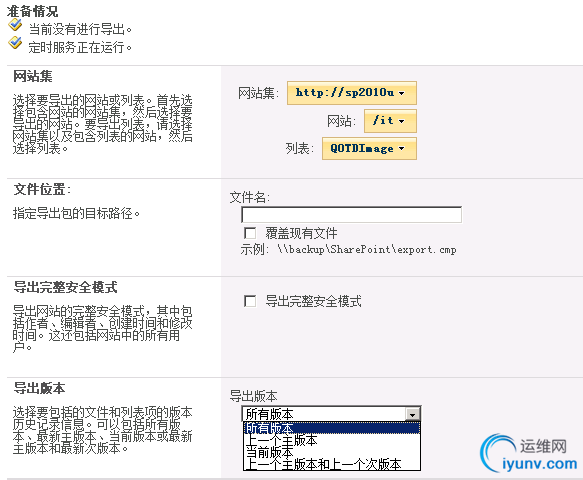Choose 上一个主版本和上一个次版本 option
The image size is (583, 480).
coord(332,464)
